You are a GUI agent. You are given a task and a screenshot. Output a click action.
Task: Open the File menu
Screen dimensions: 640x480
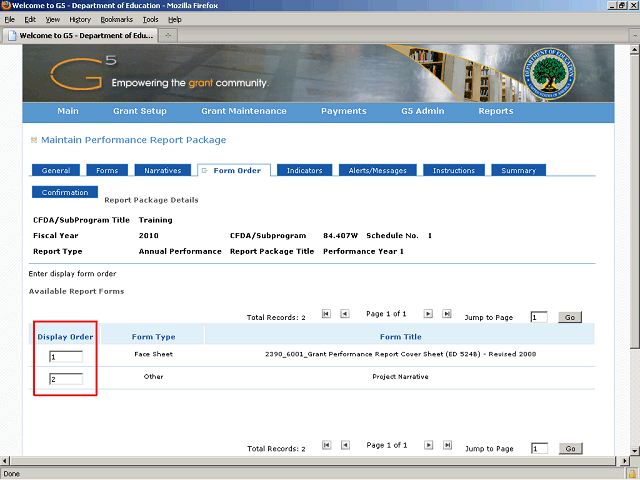9,20
